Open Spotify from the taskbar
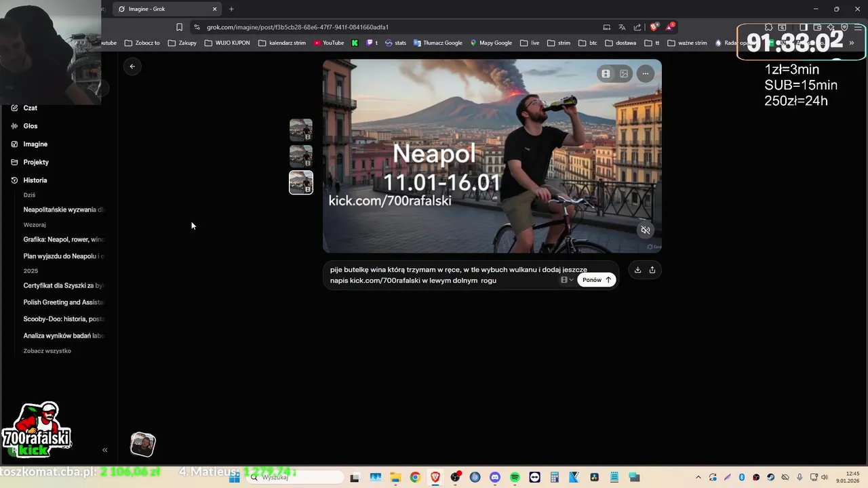 point(515,477)
